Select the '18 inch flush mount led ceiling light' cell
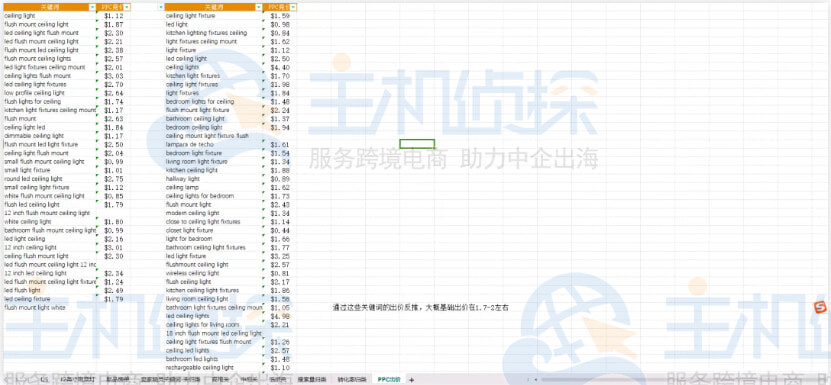Screen dimensions: 831x385 point(214,333)
